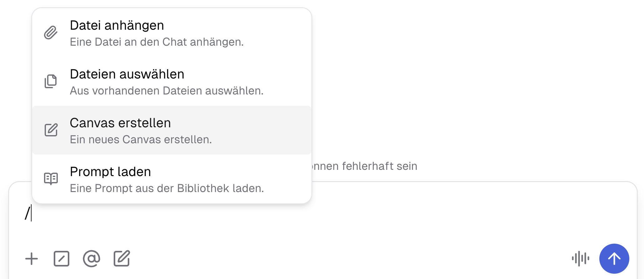Click the @ mention icon below the input
This screenshot has width=644, height=279.
(x=91, y=259)
